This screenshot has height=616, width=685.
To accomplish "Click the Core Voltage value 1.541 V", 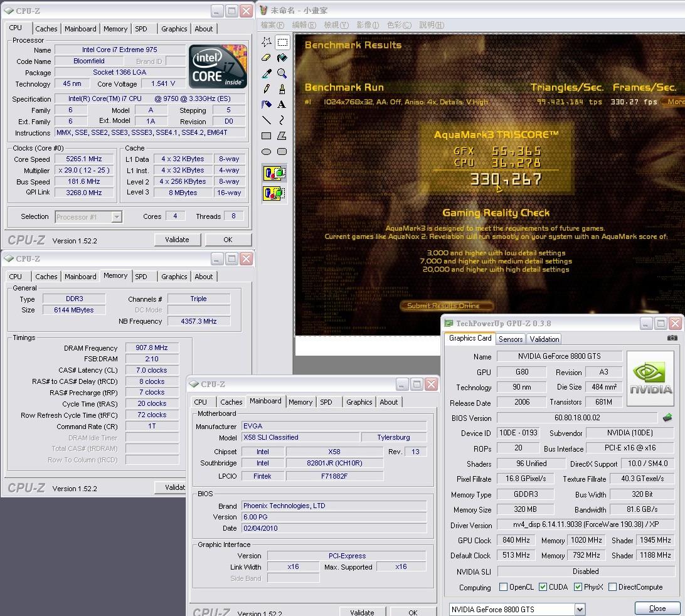I will [163, 83].
